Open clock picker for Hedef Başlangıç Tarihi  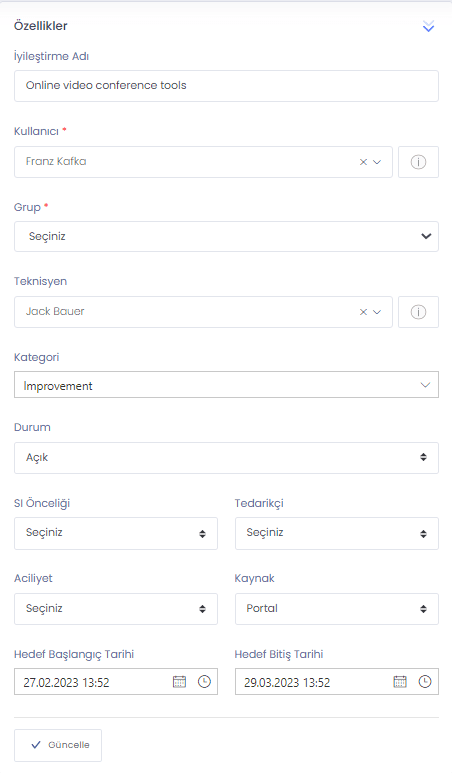point(204,682)
